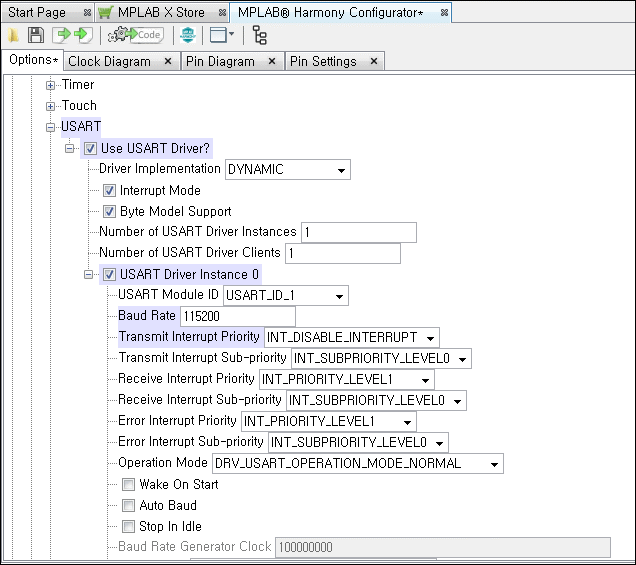
Task: Toggle the Interrupt Mode checkbox
Action: (109, 191)
